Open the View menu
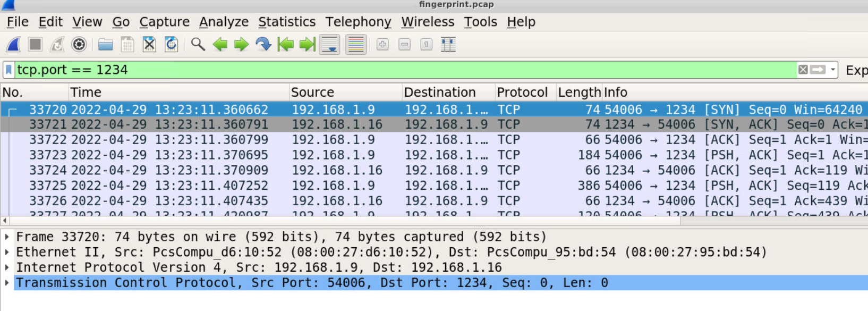 click(x=87, y=22)
